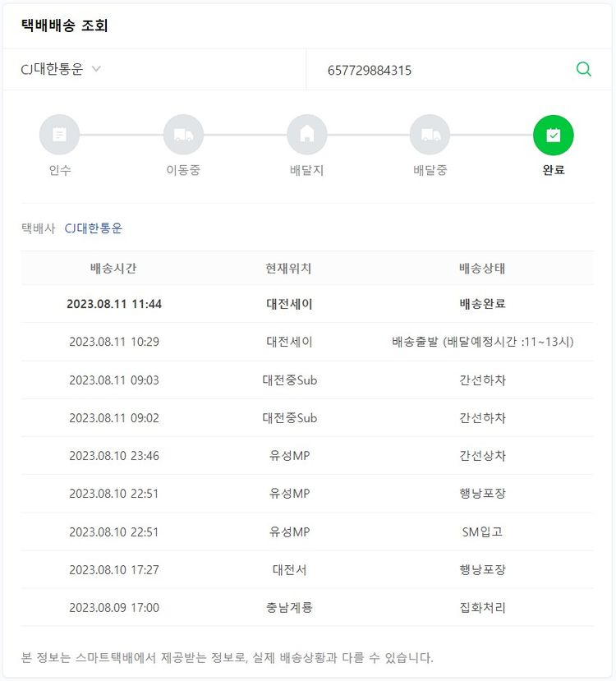Screen dimensions: 616x681
Task: Click the 인수 pickup step icon
Action: coord(60,135)
